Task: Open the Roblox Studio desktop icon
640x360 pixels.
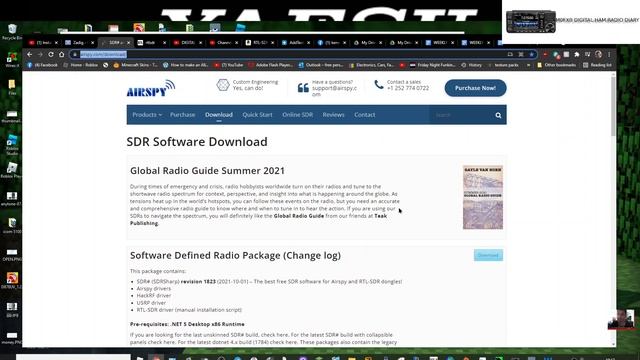Action: (12, 144)
